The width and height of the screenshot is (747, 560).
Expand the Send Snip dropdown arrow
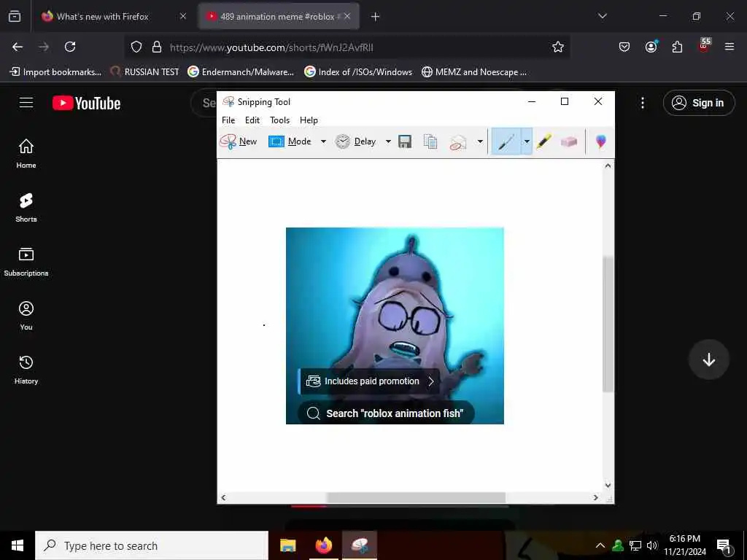click(480, 141)
